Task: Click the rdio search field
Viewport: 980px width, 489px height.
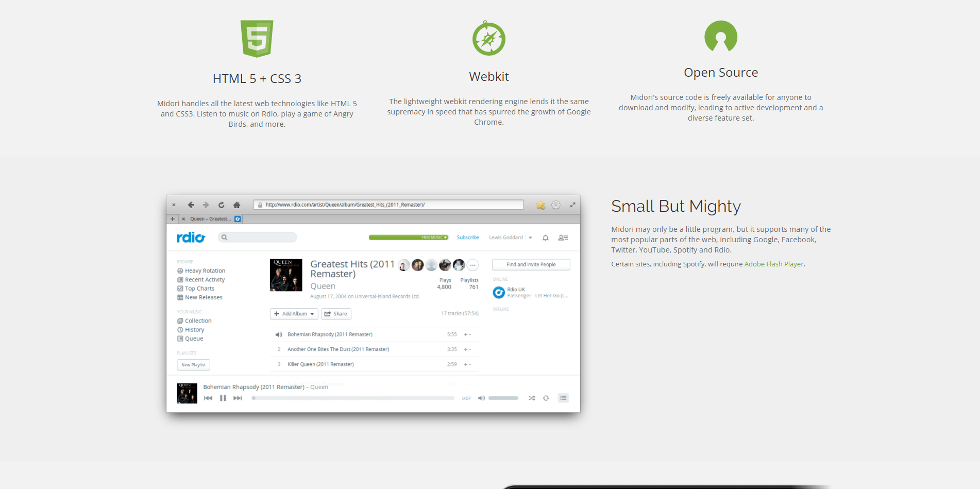Action: point(257,237)
